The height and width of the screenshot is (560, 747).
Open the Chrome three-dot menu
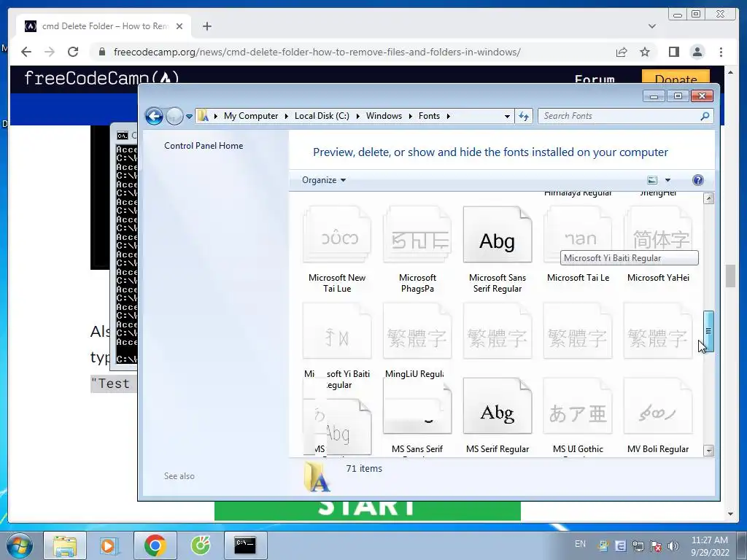[721, 52]
